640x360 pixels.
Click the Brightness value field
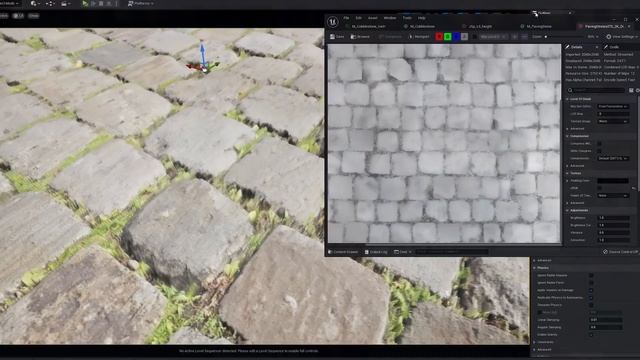613,218
